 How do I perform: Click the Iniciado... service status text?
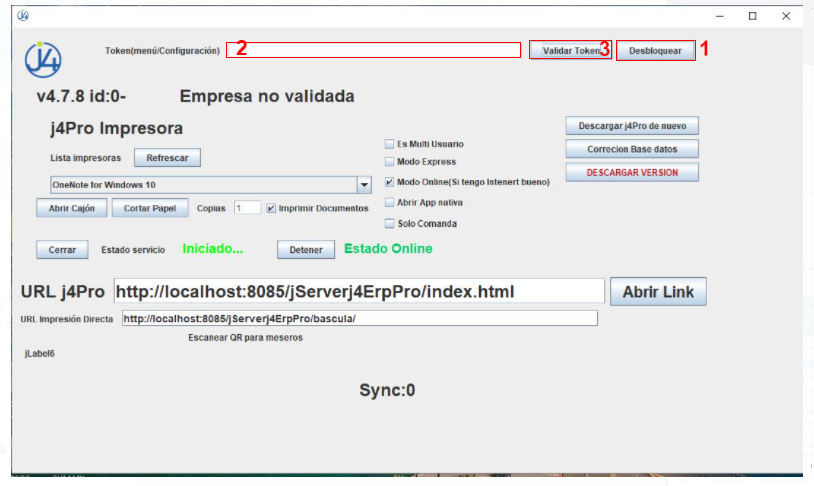pos(213,249)
